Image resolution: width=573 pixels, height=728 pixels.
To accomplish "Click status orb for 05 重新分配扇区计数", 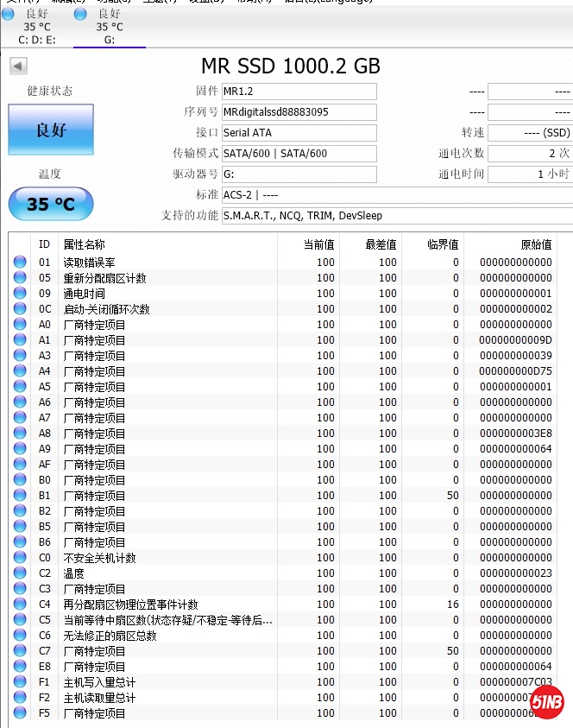I will [20, 278].
